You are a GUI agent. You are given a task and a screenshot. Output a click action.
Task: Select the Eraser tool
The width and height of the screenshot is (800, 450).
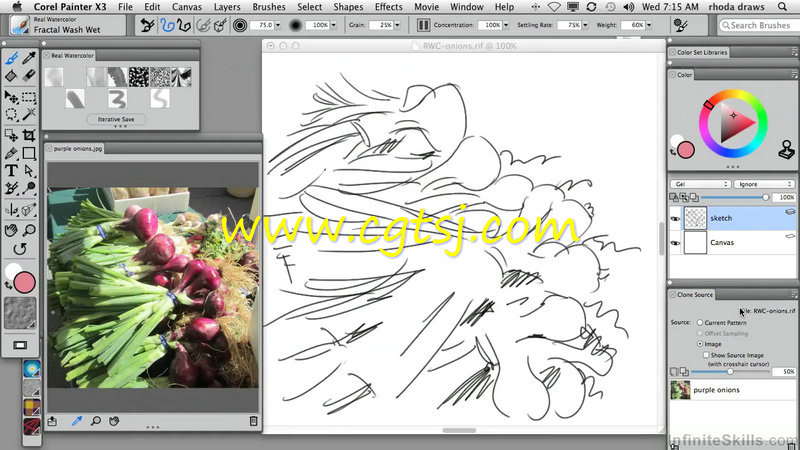[29, 76]
